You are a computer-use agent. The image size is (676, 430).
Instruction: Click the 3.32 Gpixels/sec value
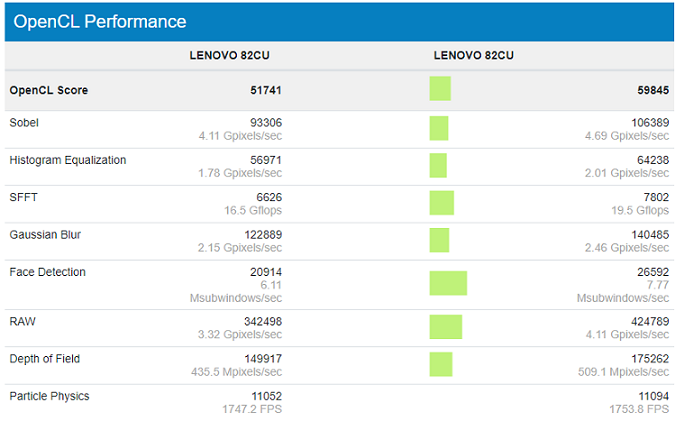(240, 334)
